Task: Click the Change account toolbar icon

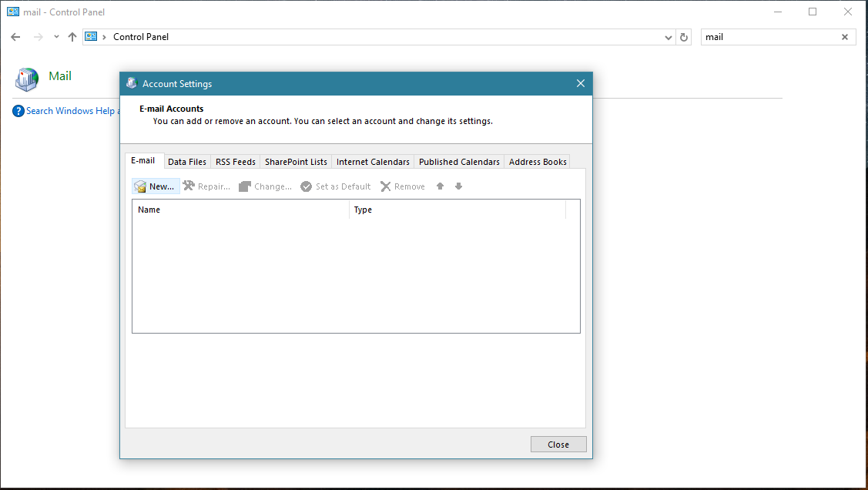Action: tap(245, 186)
